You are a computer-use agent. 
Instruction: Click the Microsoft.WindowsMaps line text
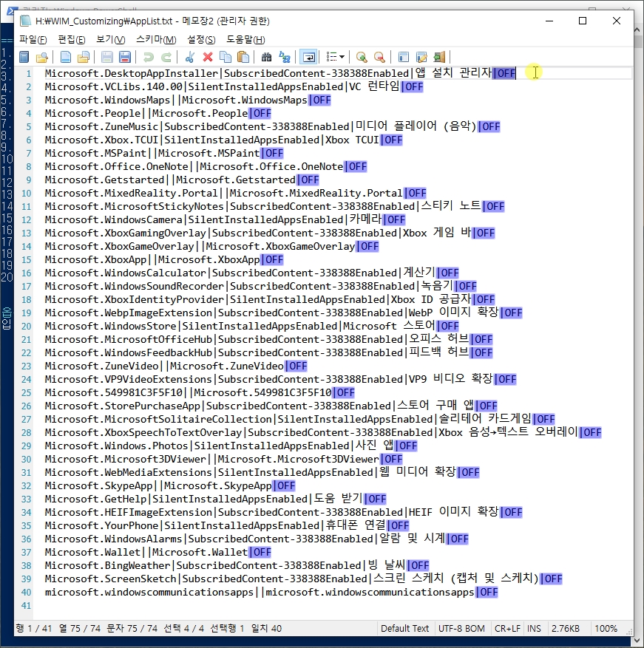(188, 100)
